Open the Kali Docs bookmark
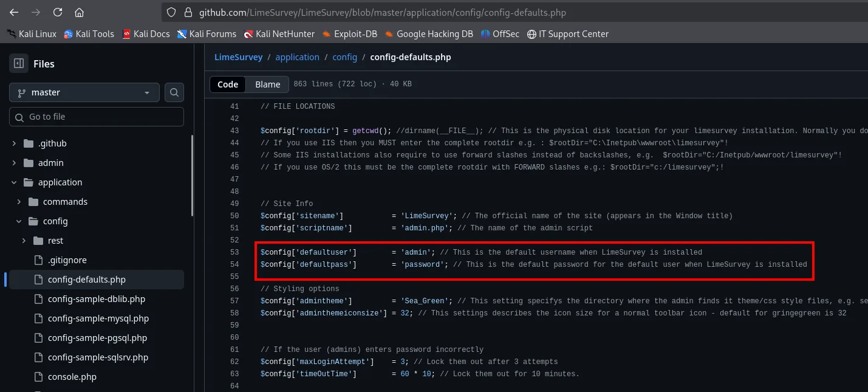Viewport: 868px width, 392px height. pyautogui.click(x=146, y=34)
